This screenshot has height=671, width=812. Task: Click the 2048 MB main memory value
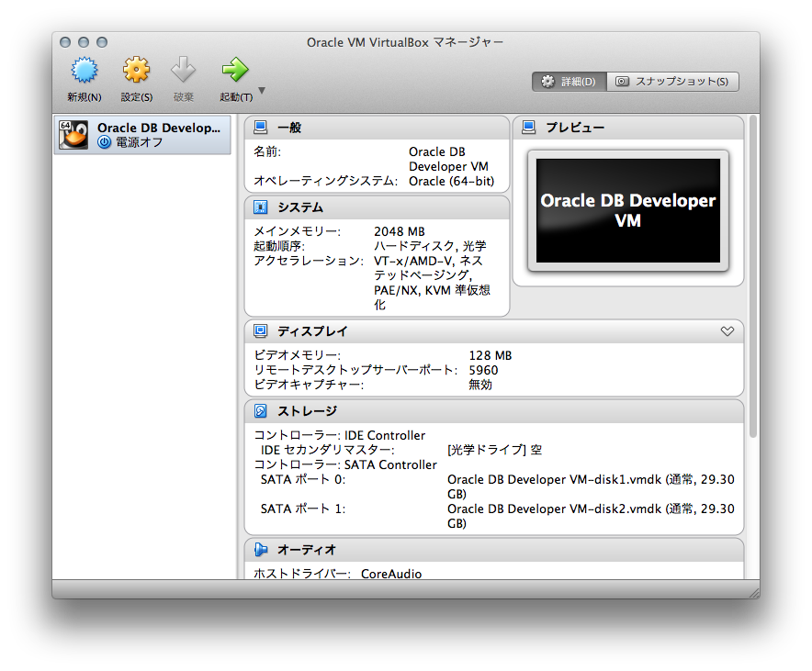pos(400,231)
